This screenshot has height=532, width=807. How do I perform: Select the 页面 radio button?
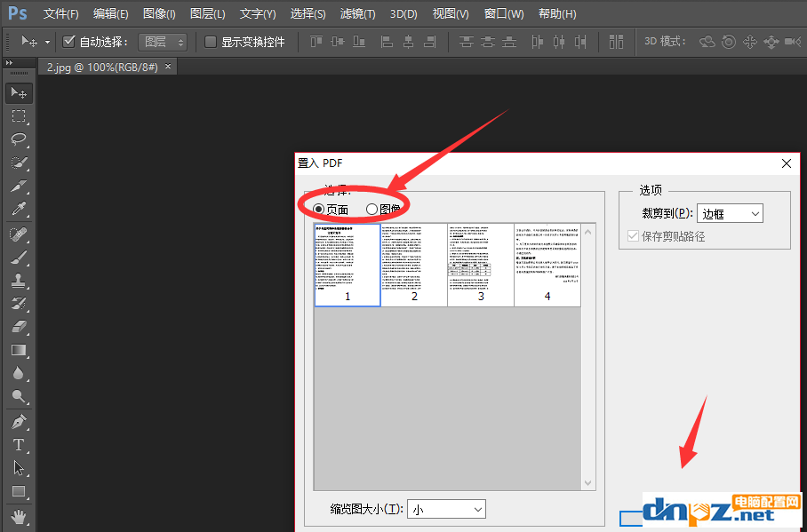pyautogui.click(x=318, y=209)
